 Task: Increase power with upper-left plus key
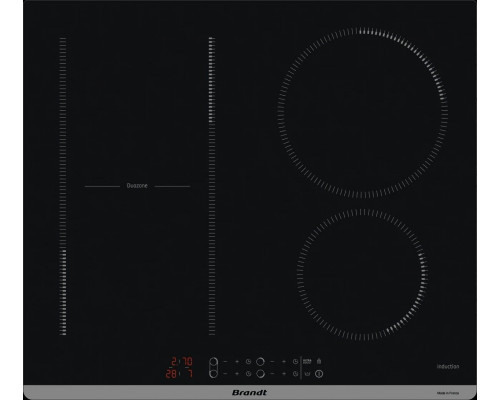(x=237, y=361)
